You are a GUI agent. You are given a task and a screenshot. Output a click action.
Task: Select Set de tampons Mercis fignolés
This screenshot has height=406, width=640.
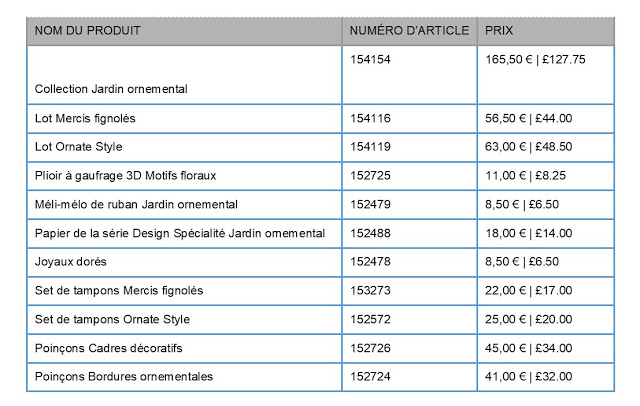tap(119, 290)
